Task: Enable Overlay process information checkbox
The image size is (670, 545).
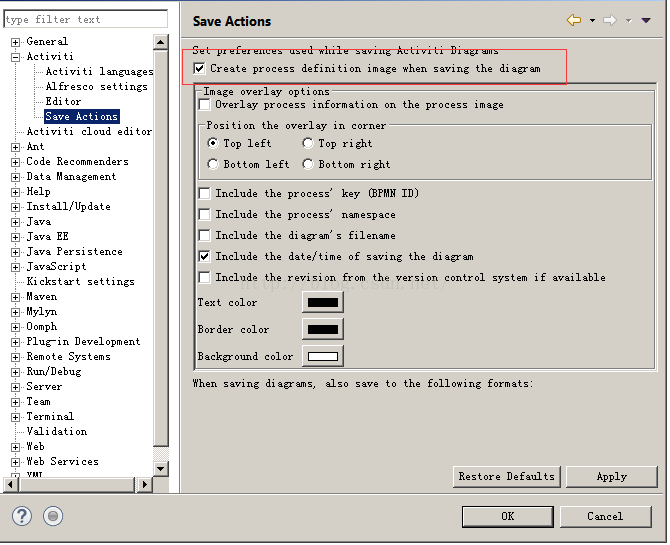Action: click(x=205, y=105)
